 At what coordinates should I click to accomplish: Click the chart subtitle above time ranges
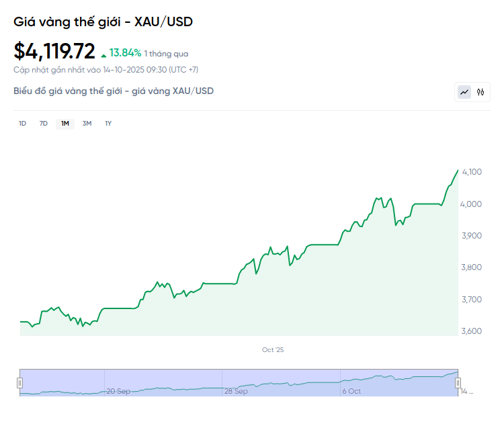click(114, 91)
